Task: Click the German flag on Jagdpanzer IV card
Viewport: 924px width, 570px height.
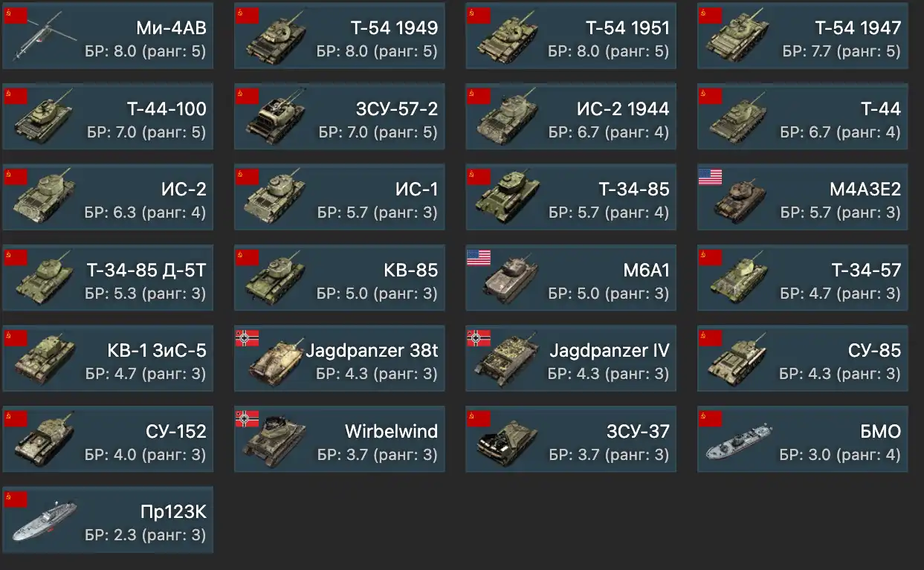Action: tap(479, 339)
